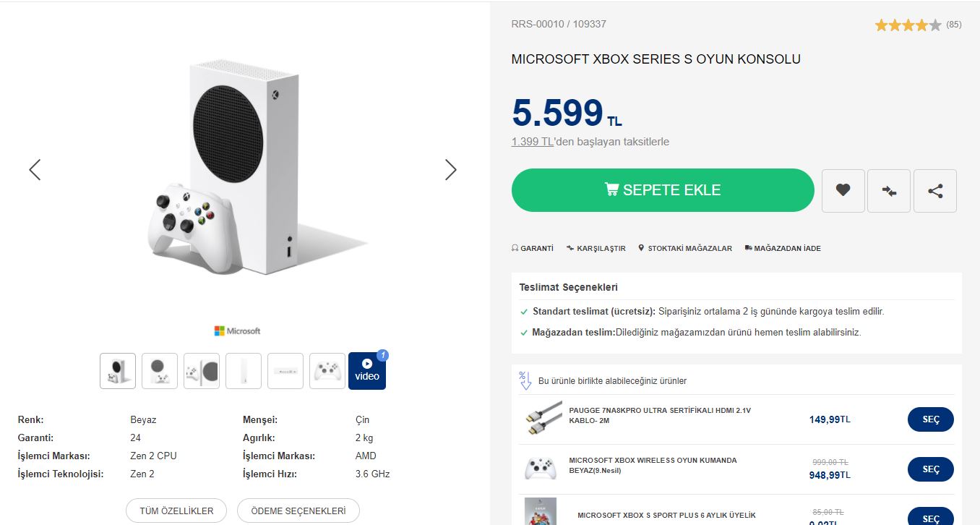This screenshot has height=525, width=980.
Task: Play the product video thumbnail
Action: (367, 370)
